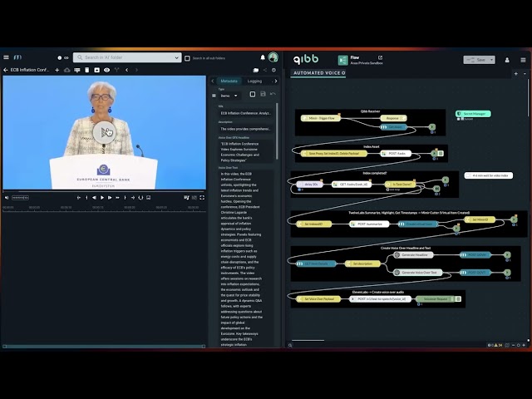Expand the search field dropdown arrow
The image size is (532, 399).
pyautogui.click(x=176, y=57)
